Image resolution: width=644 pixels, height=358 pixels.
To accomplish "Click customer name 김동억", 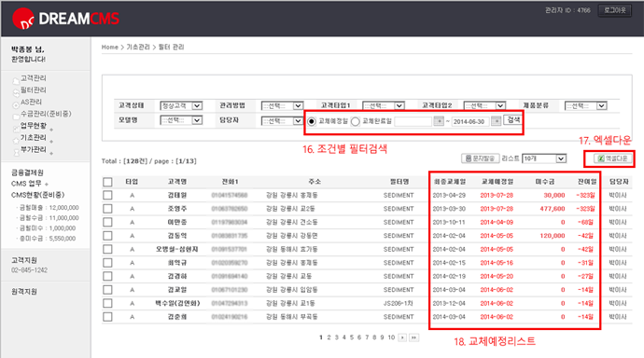I will 177,236.
